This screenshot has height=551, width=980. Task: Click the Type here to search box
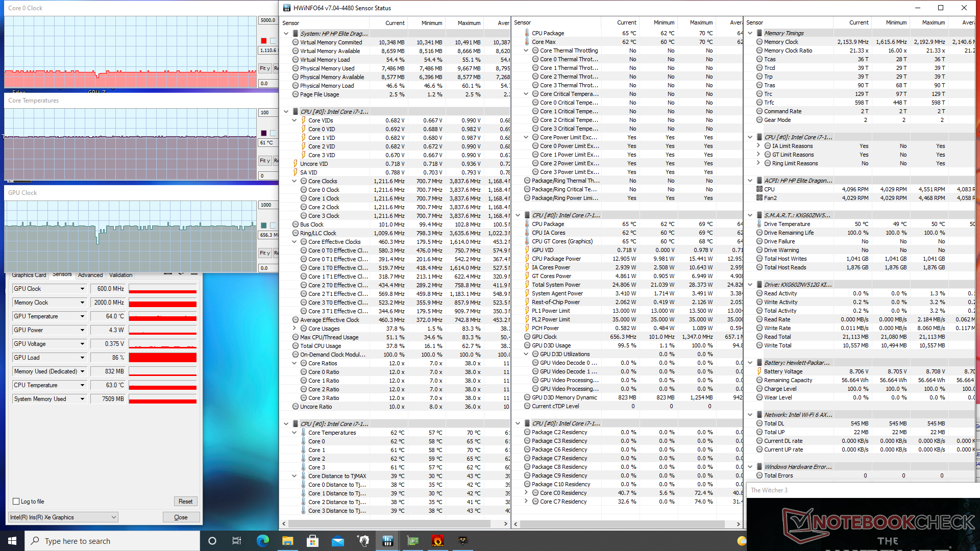[x=112, y=541]
